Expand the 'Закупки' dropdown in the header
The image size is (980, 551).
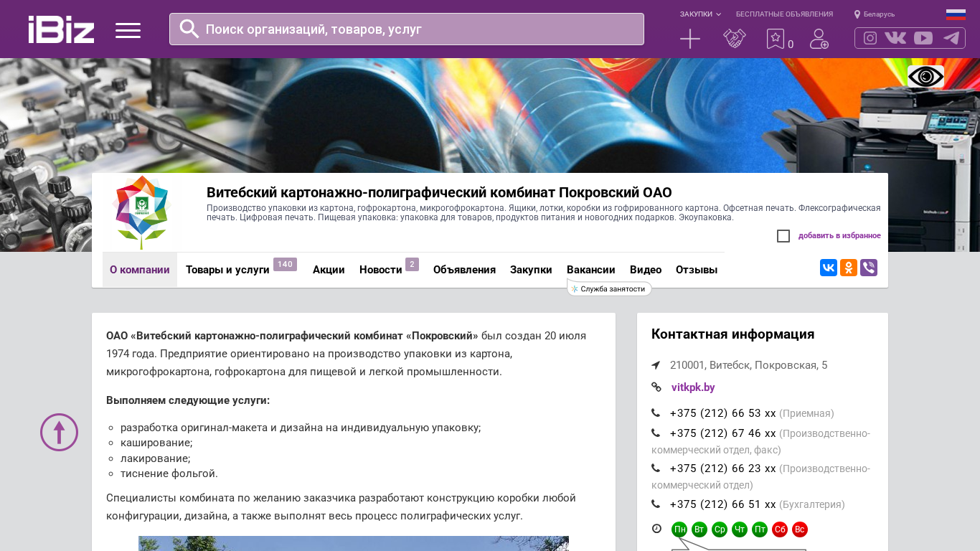pos(700,14)
